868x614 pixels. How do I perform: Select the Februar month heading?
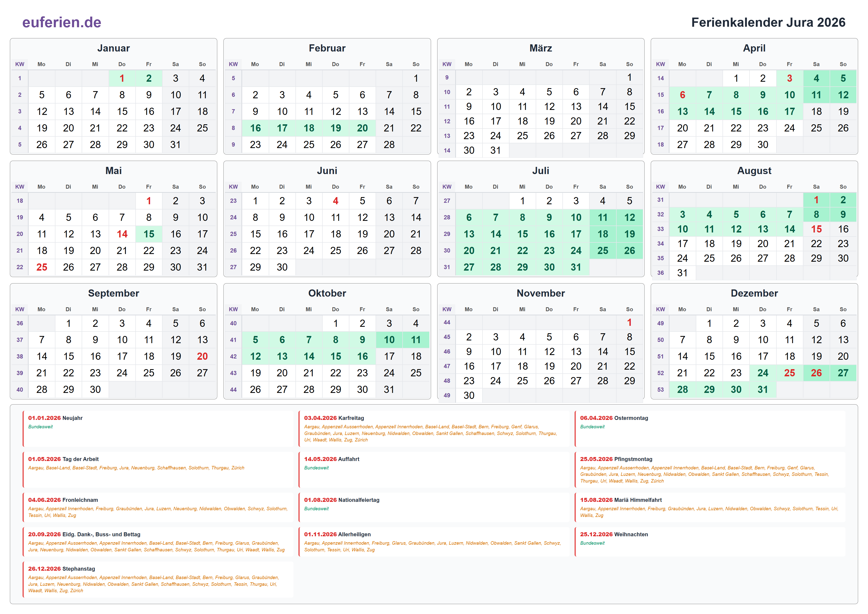327,48
